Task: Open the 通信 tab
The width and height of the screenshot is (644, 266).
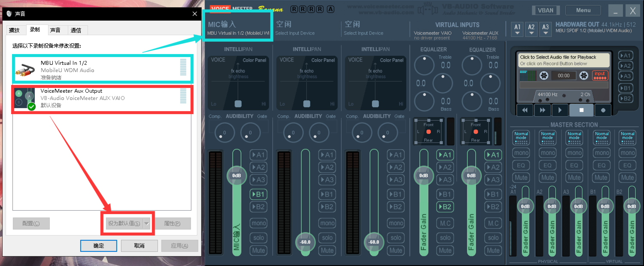Action: click(x=76, y=30)
